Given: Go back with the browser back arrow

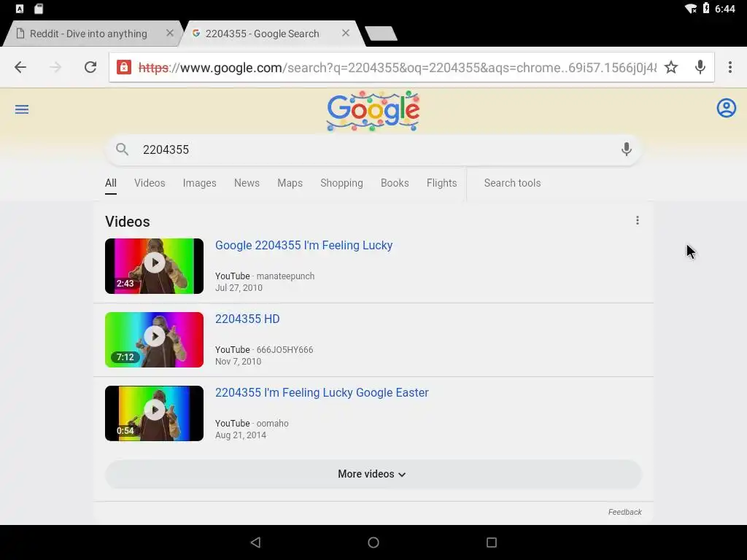Looking at the screenshot, I should pyautogui.click(x=20, y=67).
